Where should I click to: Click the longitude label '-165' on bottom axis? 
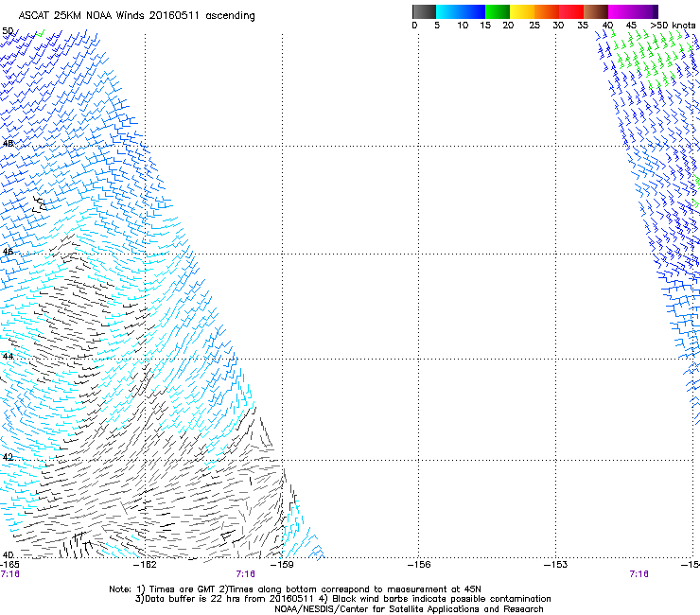(x=9, y=565)
